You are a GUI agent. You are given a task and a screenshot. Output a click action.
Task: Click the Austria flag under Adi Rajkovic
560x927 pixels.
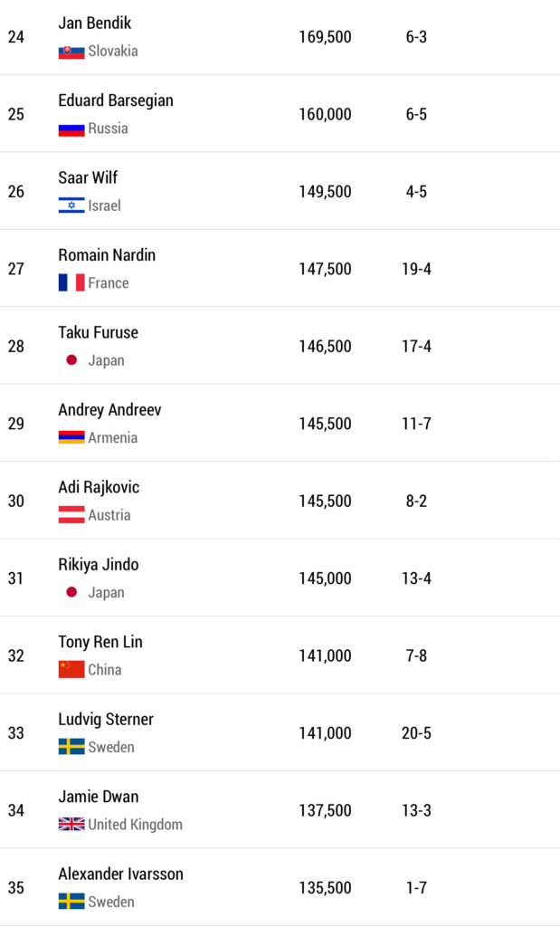pyautogui.click(x=71, y=515)
